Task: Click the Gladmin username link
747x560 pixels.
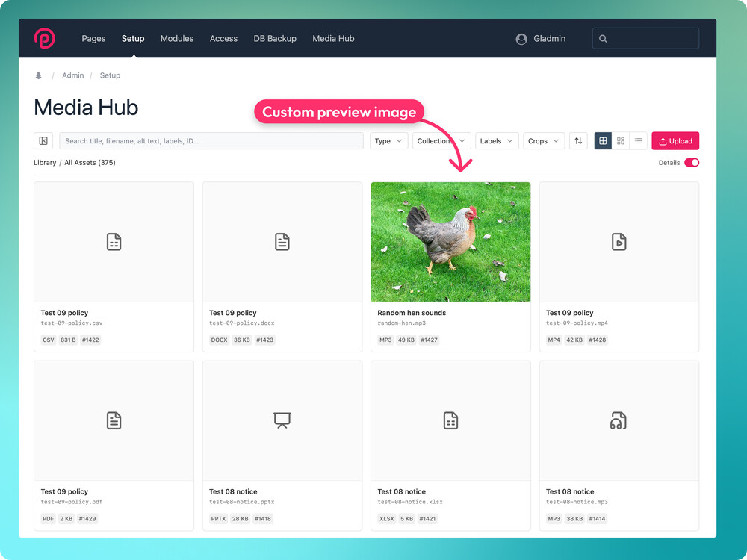Action: click(549, 39)
